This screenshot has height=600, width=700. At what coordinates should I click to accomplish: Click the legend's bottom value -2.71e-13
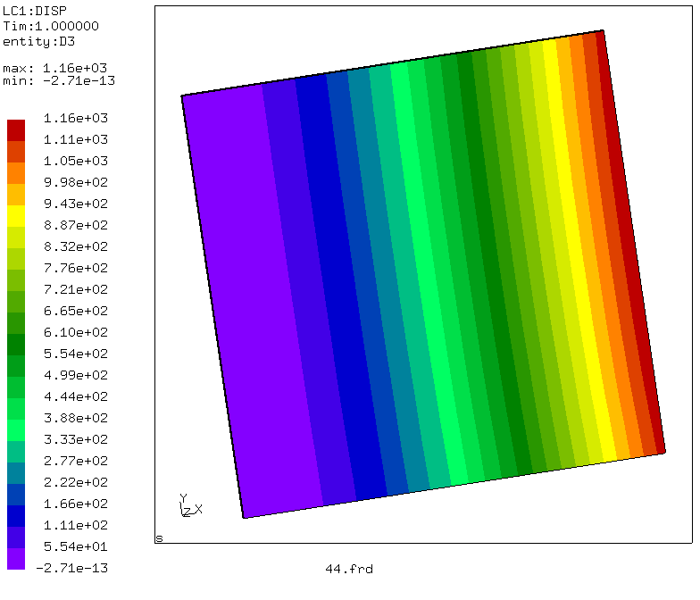tap(71, 568)
